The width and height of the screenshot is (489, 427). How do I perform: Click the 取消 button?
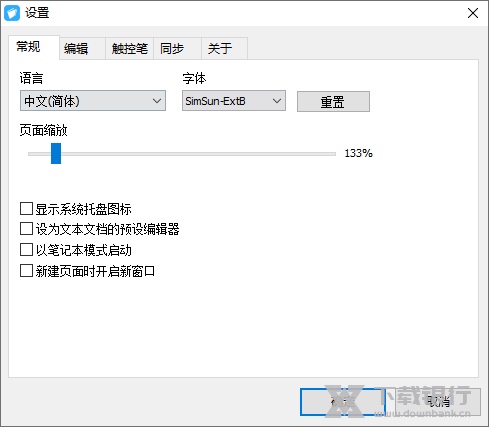[x=438, y=402]
